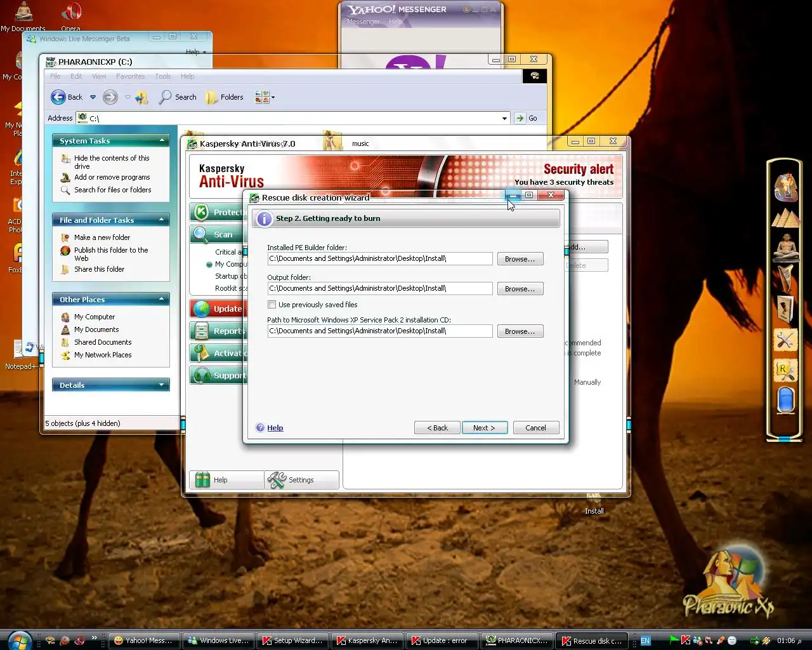812x650 pixels.
Task: Click the blue cartouche icon in dock
Action: (x=785, y=400)
